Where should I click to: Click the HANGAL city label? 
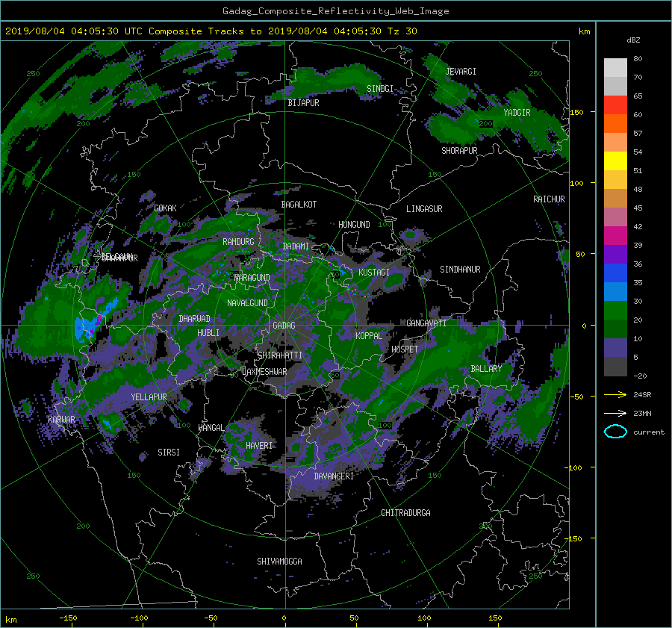tap(211, 428)
